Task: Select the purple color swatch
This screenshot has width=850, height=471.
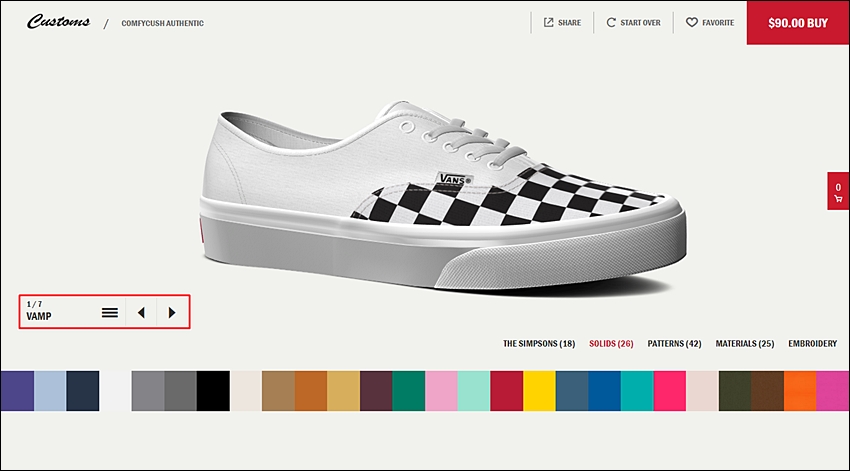Action: click(x=17, y=391)
